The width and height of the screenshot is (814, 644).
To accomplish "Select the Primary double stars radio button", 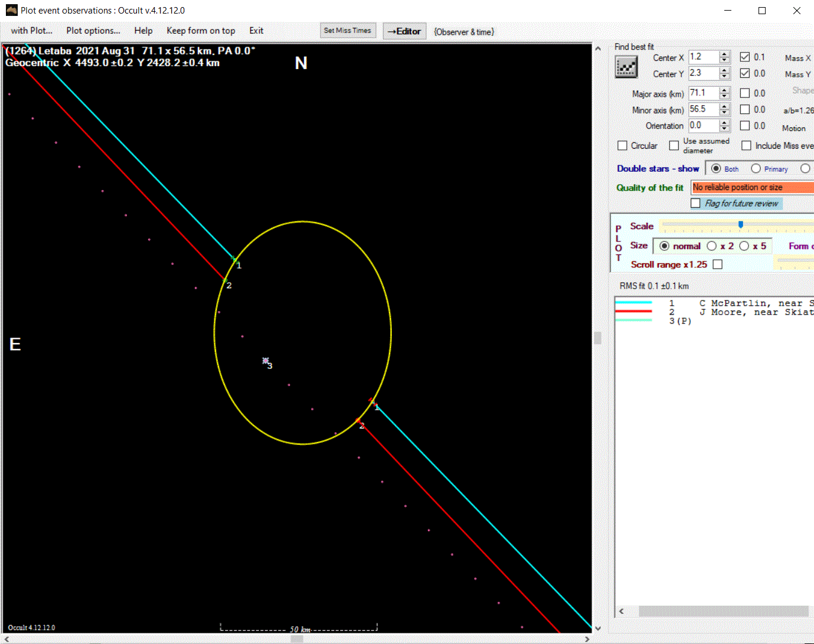I will point(756,169).
